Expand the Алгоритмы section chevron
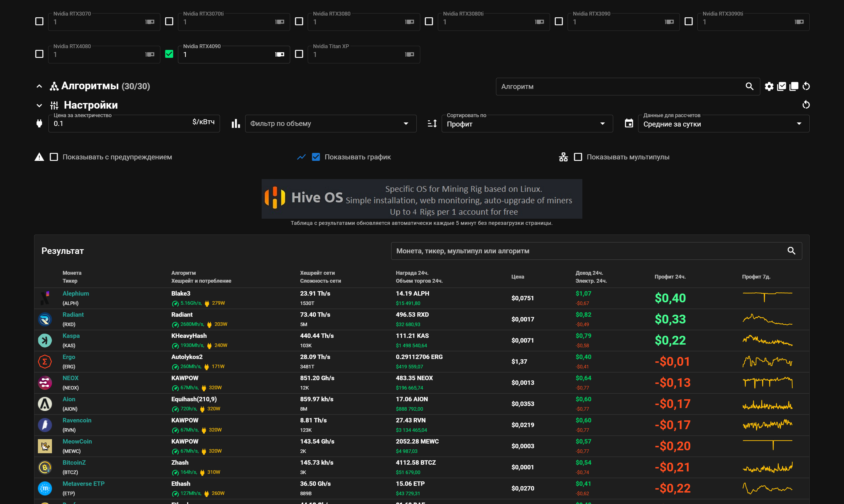Viewport: 844px width, 504px height. [x=39, y=86]
